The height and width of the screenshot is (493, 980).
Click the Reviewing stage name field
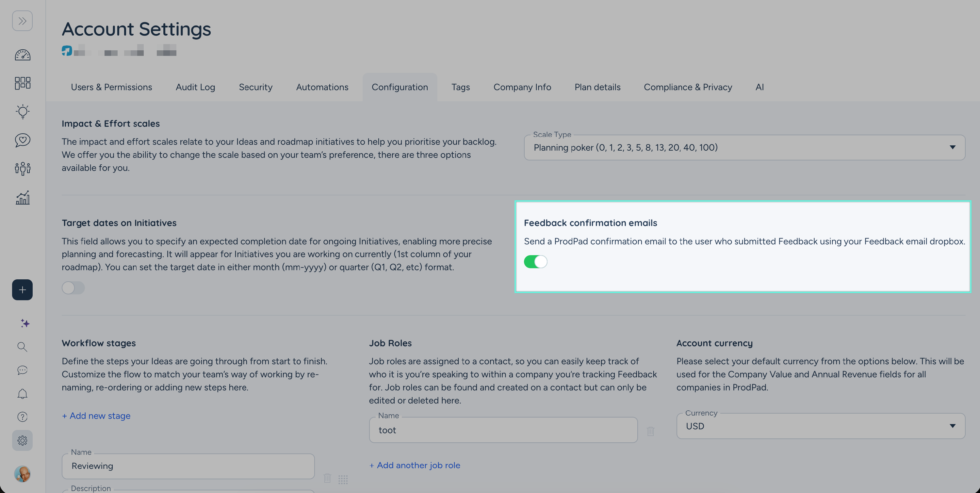click(188, 466)
